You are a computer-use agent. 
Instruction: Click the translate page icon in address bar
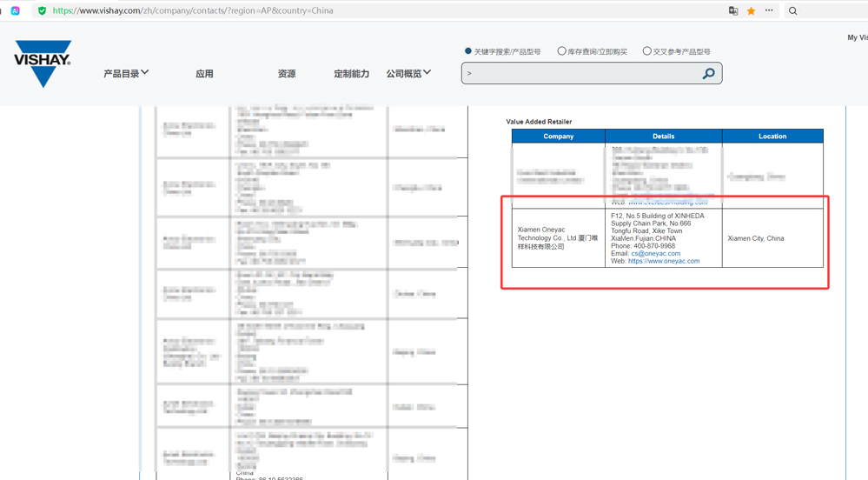tap(733, 10)
